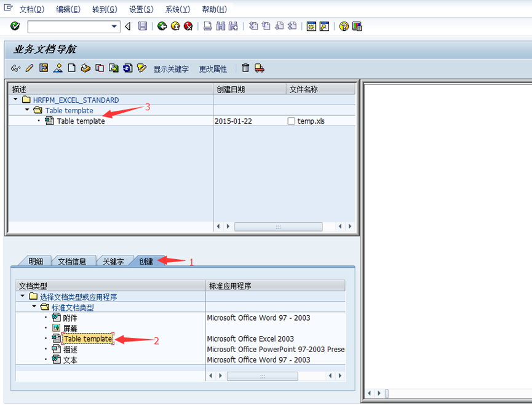Open Help via the question mark icon
Screen dimensions: 532x405
click(344, 26)
